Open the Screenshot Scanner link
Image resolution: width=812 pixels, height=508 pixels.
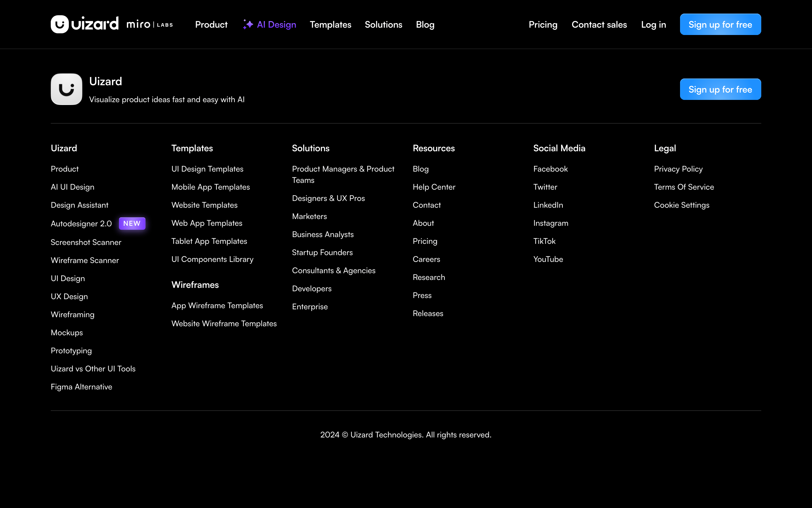point(86,242)
